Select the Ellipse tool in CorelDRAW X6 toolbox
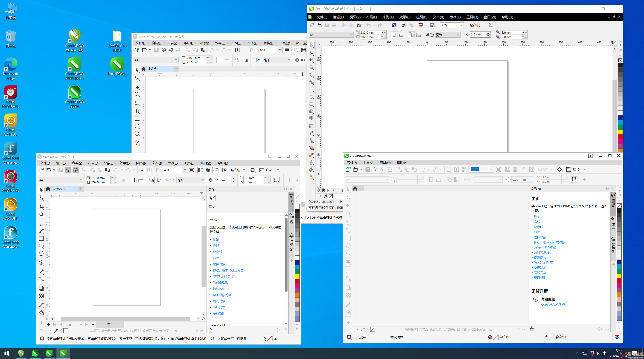The image size is (644, 359). 311,97
